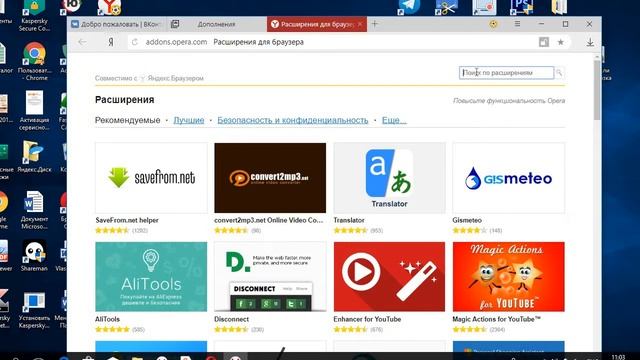Select the 'Рекомендуемые' category

(127, 120)
